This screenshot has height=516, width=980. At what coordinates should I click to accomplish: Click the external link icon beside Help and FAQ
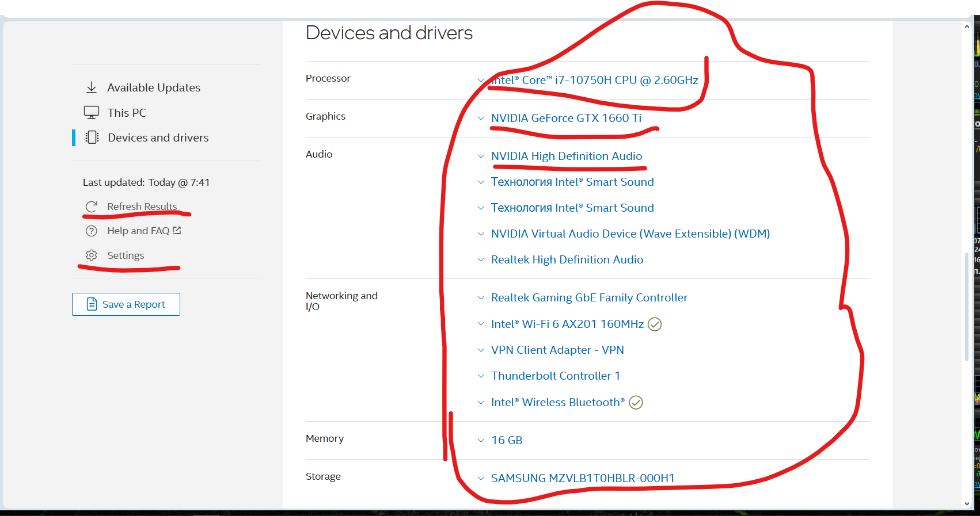coord(177,231)
